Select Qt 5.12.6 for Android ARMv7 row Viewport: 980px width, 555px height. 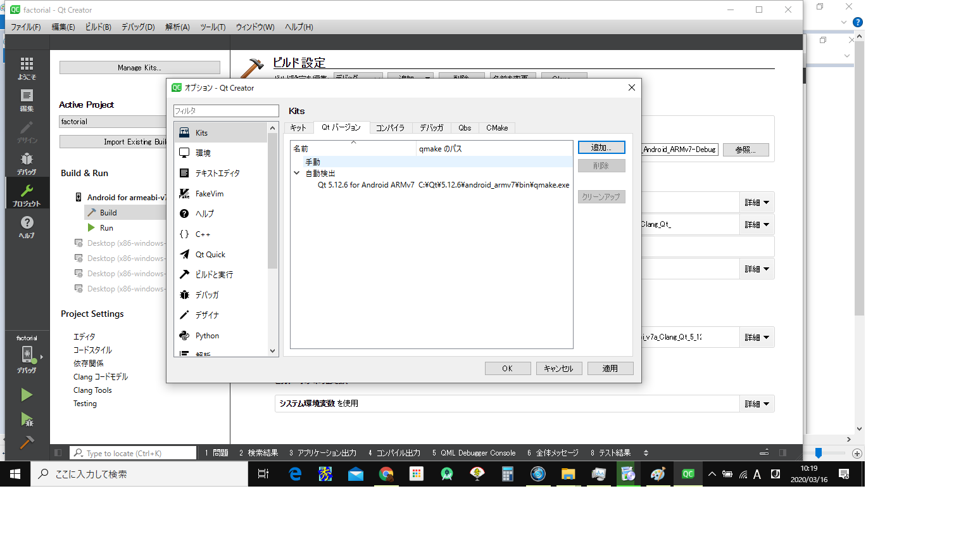pyautogui.click(x=432, y=185)
